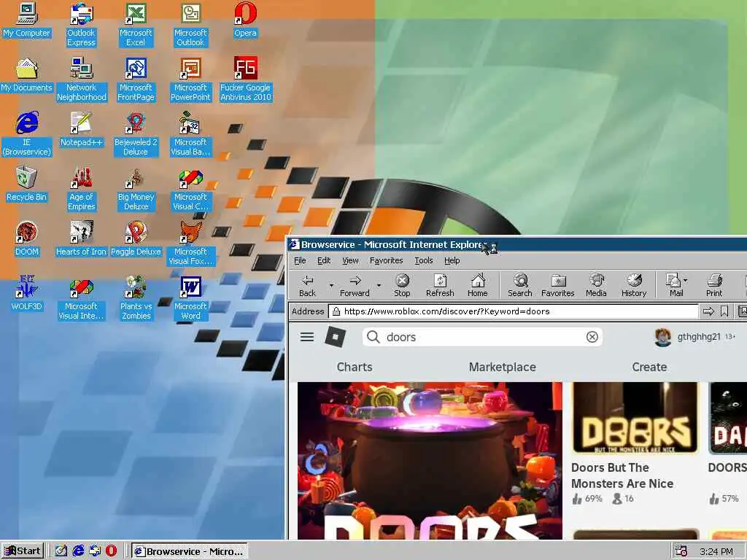Open the Search pane from IE toolbar
This screenshot has height=560, width=747.
coord(519,286)
